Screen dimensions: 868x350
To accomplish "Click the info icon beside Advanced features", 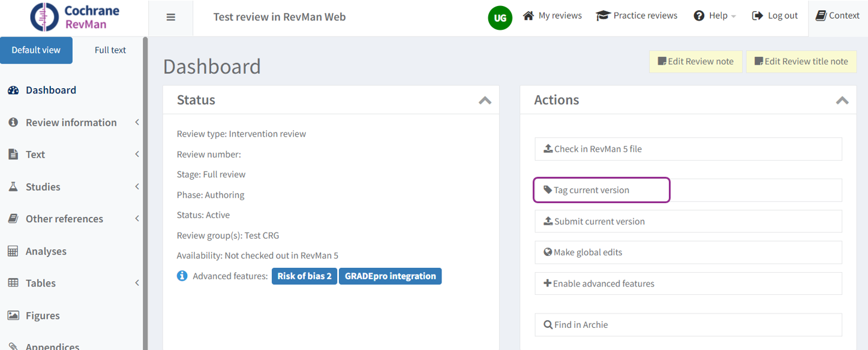I will click(182, 276).
